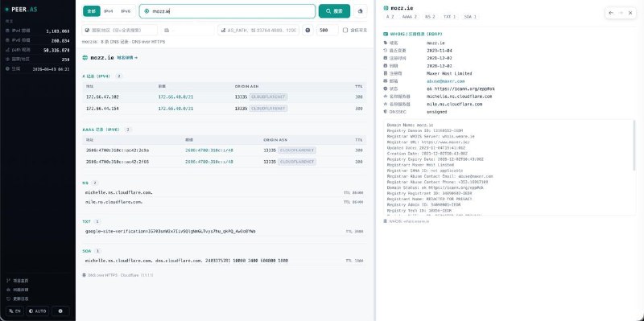Close the mozz.ie detail panel
Image resolution: width=644 pixels, height=321 pixels.
[x=630, y=13]
